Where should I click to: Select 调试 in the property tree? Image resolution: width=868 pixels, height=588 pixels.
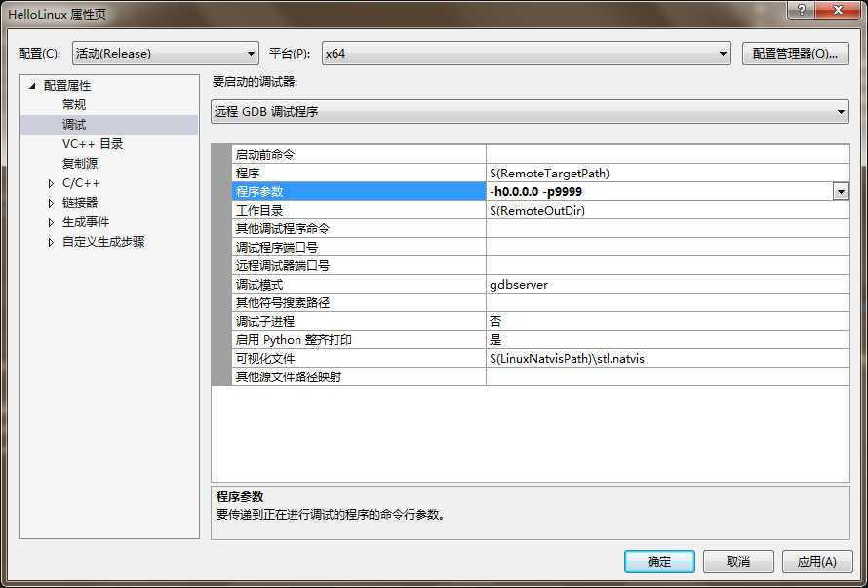point(74,125)
